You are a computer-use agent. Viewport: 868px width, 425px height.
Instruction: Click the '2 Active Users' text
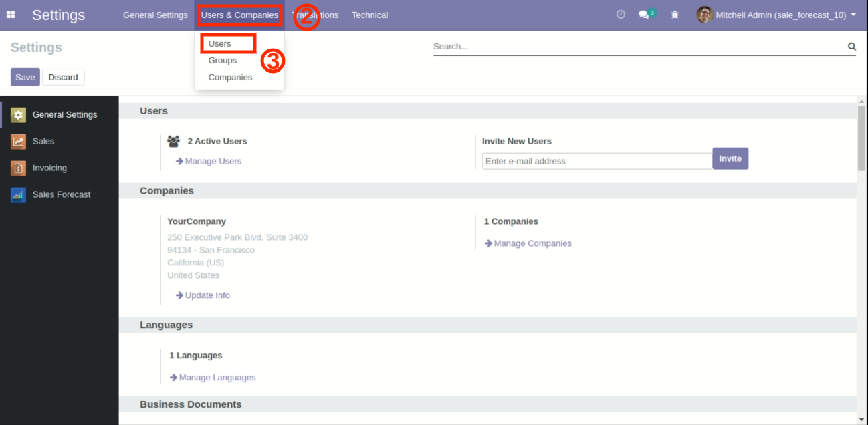pyautogui.click(x=217, y=141)
